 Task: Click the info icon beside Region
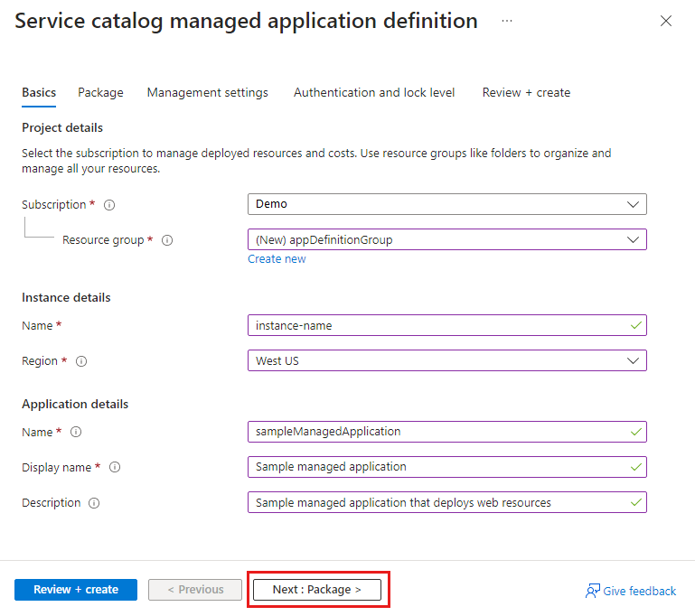81,361
